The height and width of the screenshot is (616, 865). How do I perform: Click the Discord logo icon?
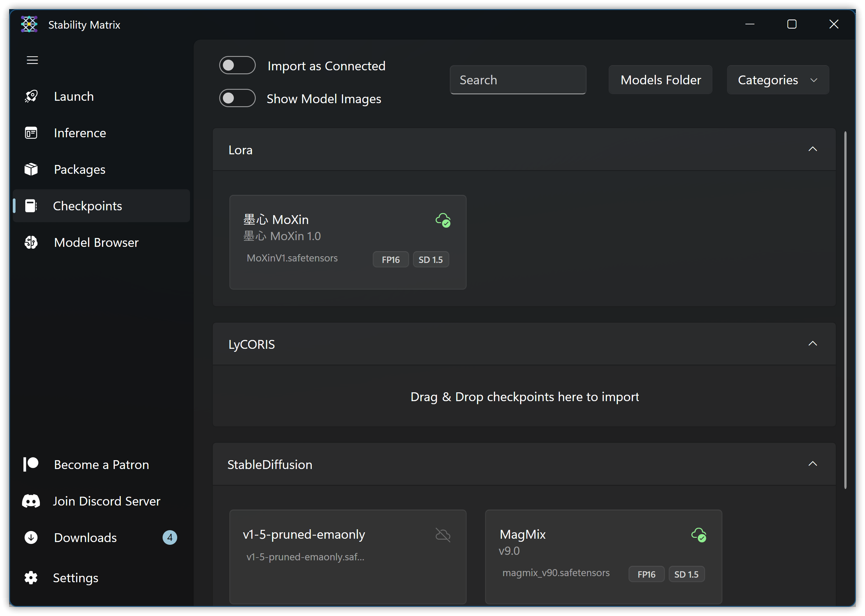31,501
